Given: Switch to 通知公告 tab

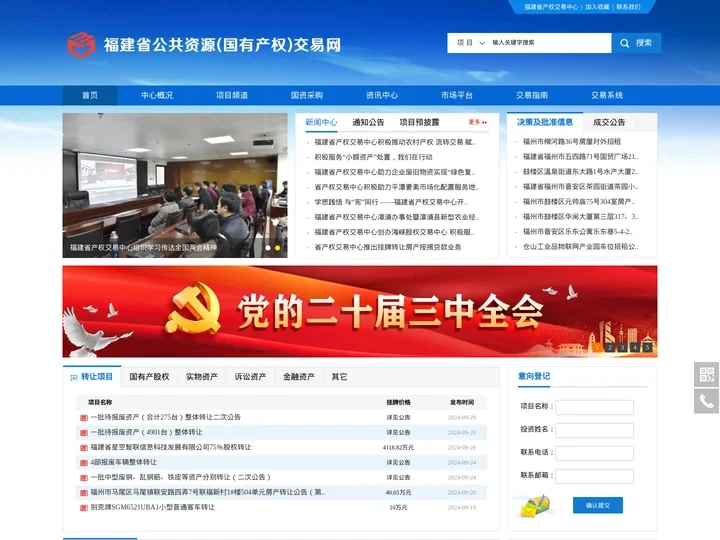Looking at the screenshot, I should pyautogui.click(x=368, y=122).
